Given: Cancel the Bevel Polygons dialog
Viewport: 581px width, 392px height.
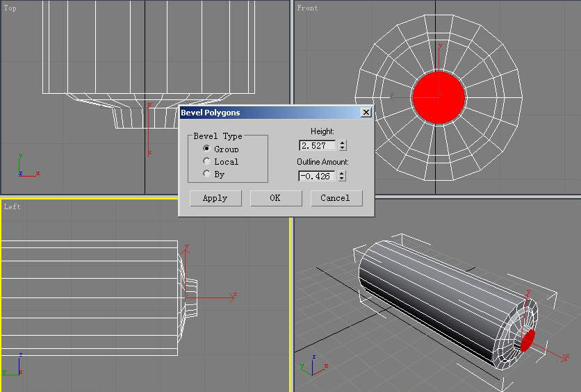Looking at the screenshot, I should (336, 198).
